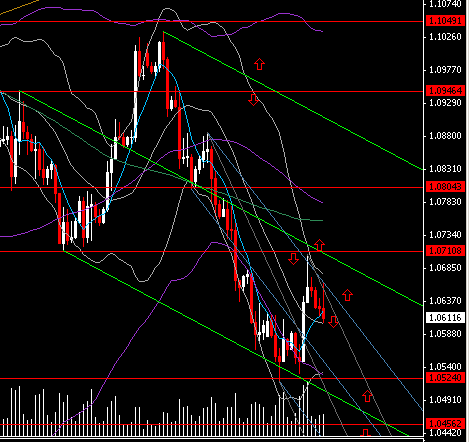The width and height of the screenshot is (469, 442).
Task: Click the 1.07340 price scale value
Action: tap(445, 235)
